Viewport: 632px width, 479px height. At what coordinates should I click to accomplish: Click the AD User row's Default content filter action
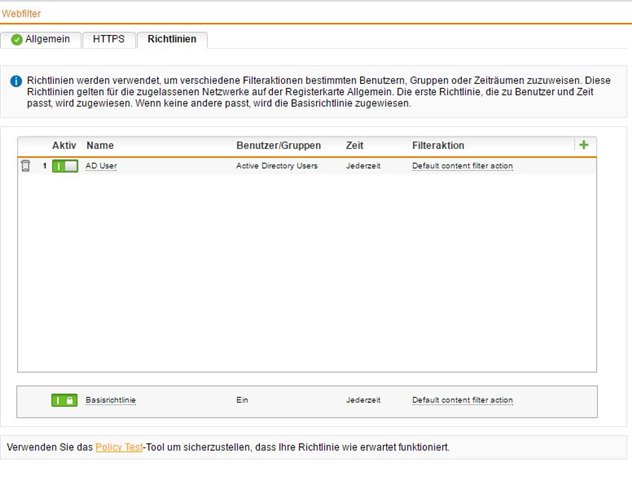tap(462, 166)
